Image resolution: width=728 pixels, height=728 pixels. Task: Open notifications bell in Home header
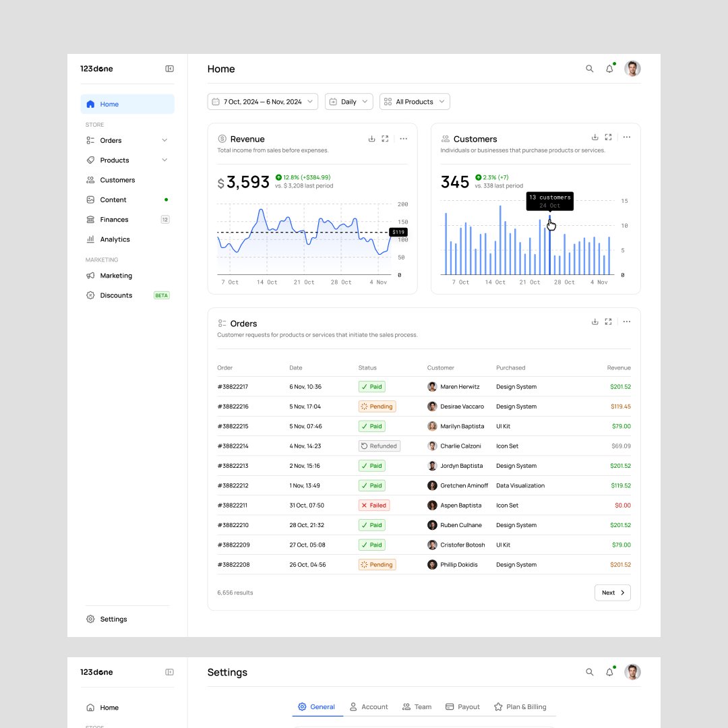pos(609,69)
